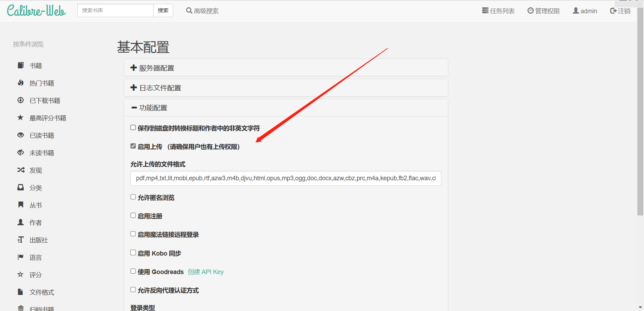Open the 创建 API Key link

205,272
